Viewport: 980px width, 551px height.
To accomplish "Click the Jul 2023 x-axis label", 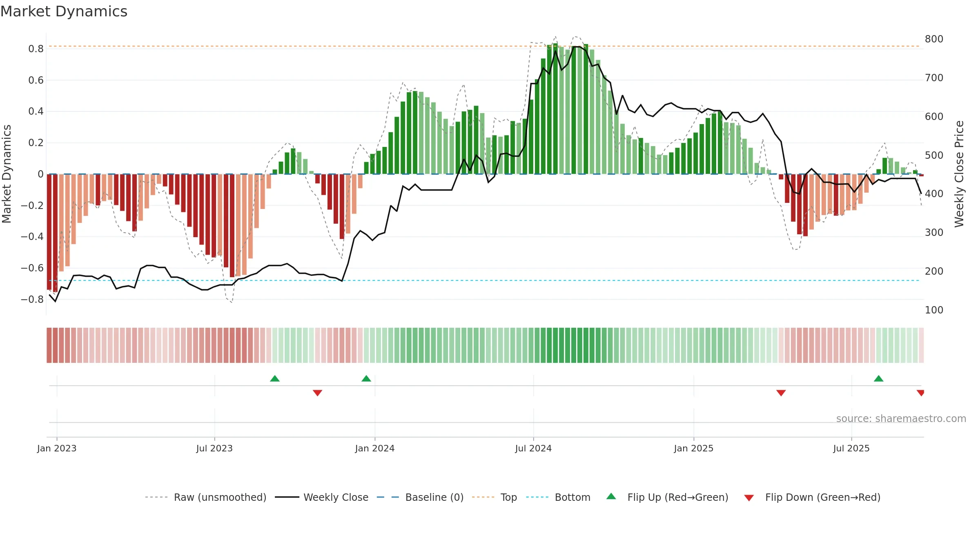I will 214,448.
